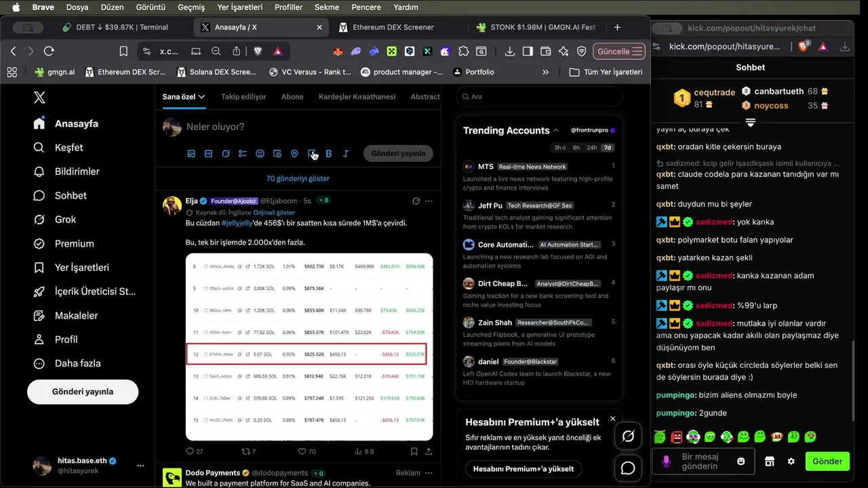Open Brave Wallet from the toolbar
868x488 pixels.
click(x=546, y=51)
